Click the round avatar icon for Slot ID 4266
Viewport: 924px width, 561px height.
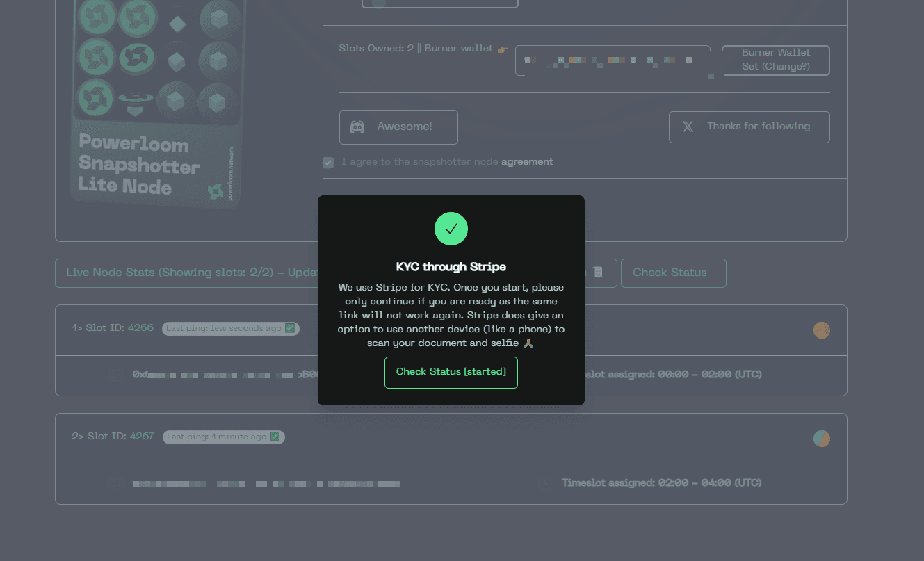click(822, 330)
